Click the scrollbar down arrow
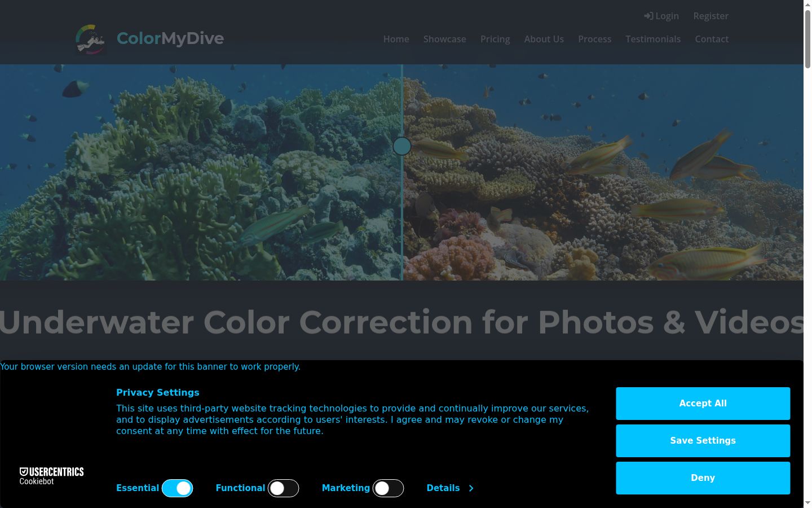Screen dimensions: 812x508 pyautogui.click(x=807, y=502)
